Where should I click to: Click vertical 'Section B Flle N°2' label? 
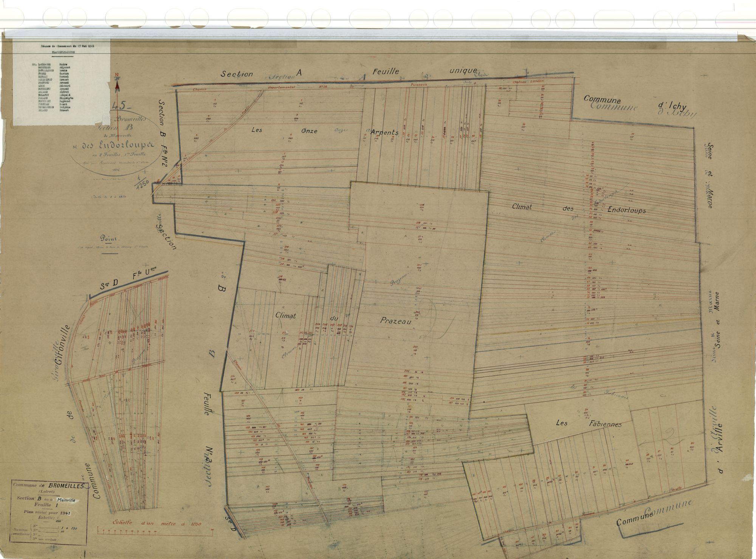pyautogui.click(x=163, y=134)
